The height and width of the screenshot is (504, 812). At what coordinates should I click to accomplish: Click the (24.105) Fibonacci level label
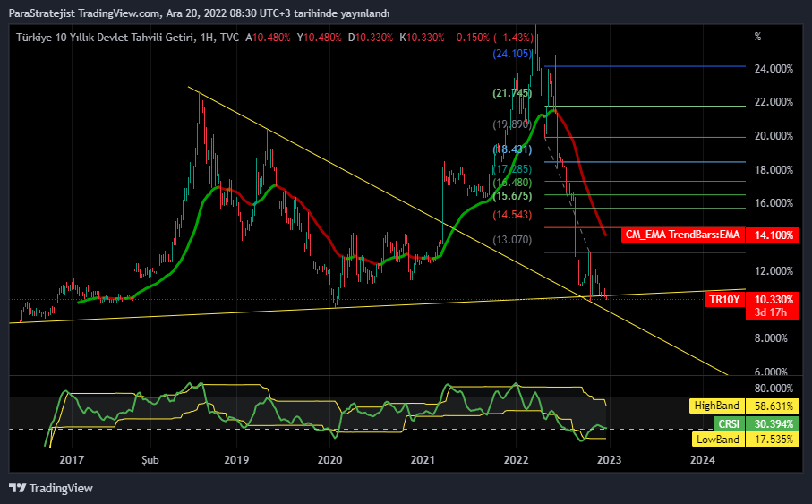pos(512,54)
